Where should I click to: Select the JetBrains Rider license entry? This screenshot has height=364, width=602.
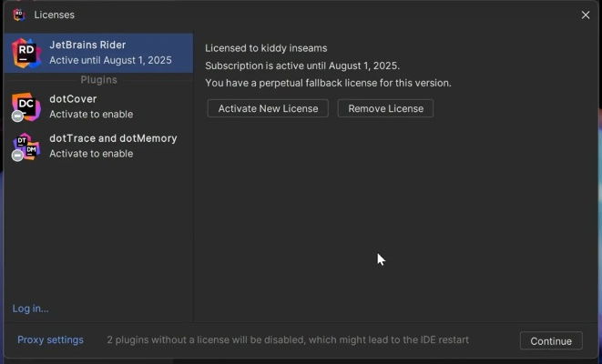pyautogui.click(x=110, y=53)
